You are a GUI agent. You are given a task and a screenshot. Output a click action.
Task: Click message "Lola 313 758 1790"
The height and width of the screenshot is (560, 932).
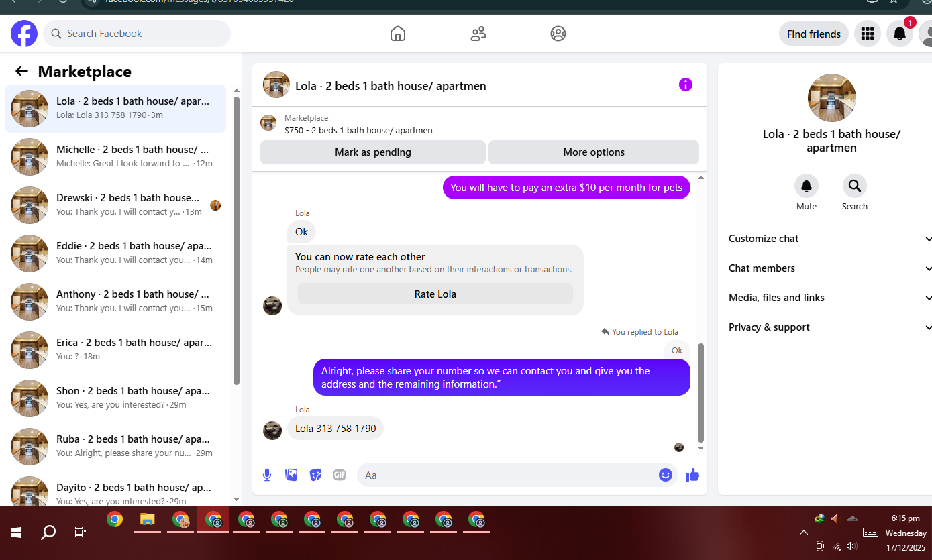tap(335, 428)
